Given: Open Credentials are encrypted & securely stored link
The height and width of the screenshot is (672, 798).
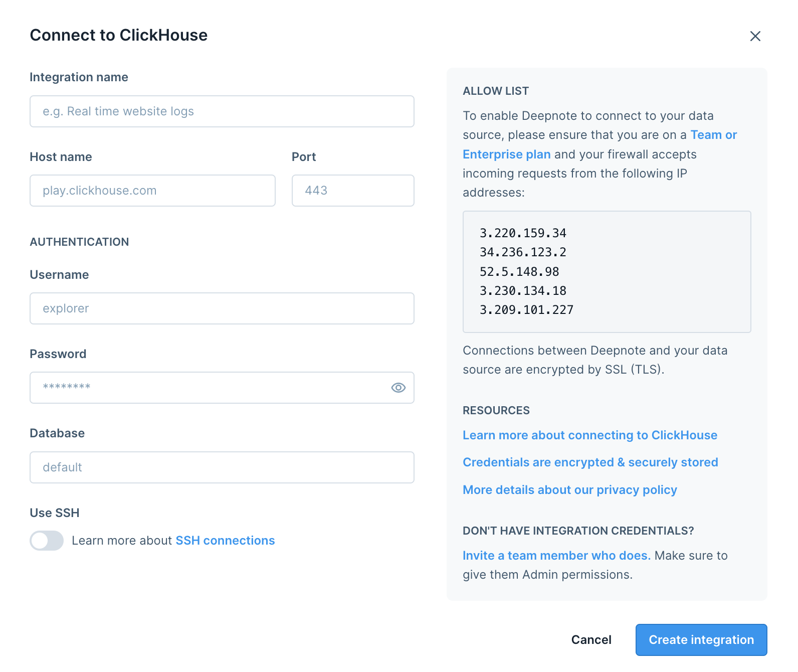Looking at the screenshot, I should tap(590, 462).
